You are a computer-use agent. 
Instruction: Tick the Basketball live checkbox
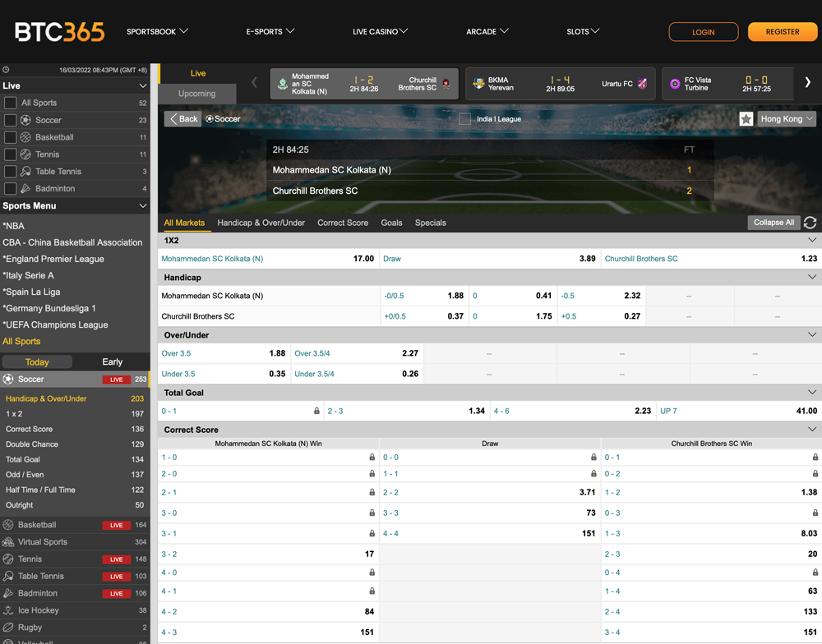pos(10,137)
